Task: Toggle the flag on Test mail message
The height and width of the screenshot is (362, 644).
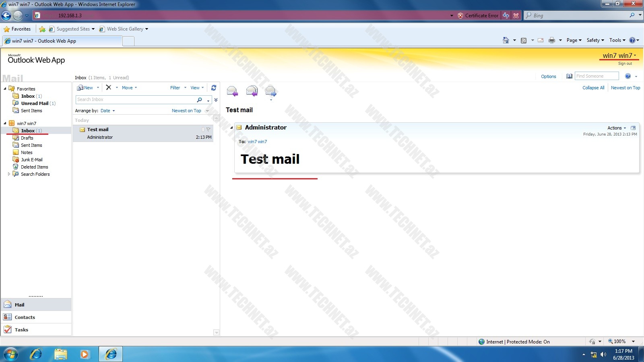Action: [x=208, y=130]
